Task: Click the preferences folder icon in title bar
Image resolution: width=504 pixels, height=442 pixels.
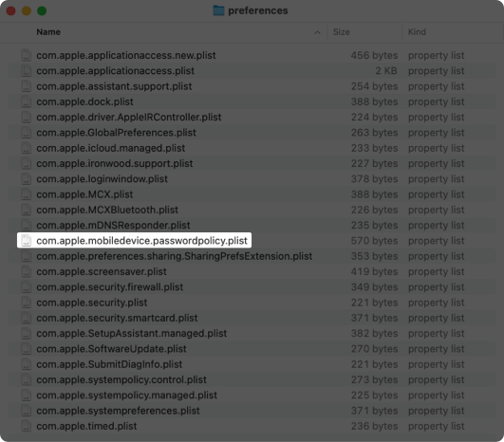Action: (218, 10)
